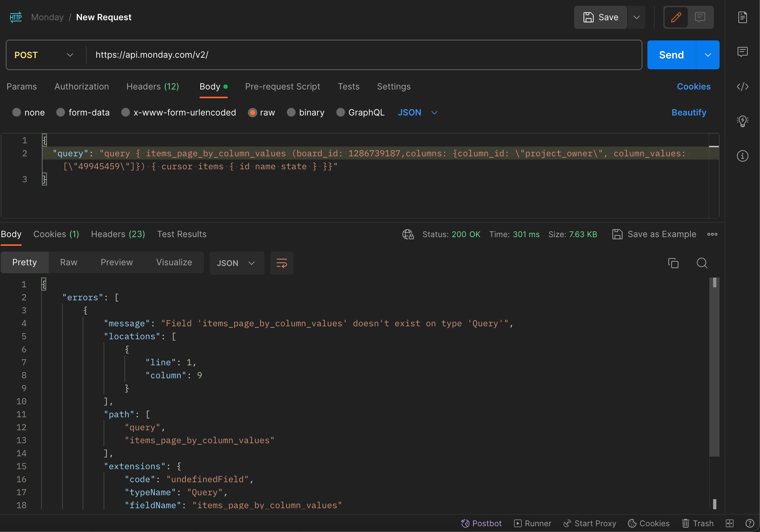Open the POST method dropdown
The image size is (760, 532).
(44, 55)
